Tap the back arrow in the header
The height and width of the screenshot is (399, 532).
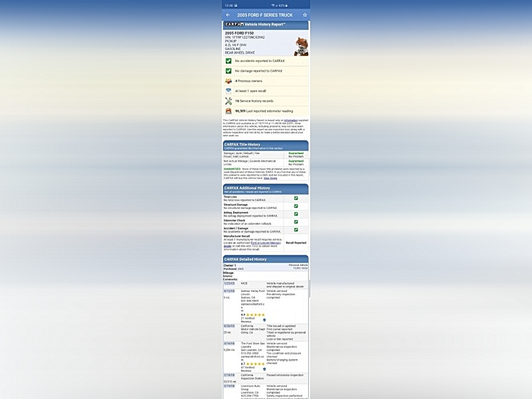click(228, 15)
